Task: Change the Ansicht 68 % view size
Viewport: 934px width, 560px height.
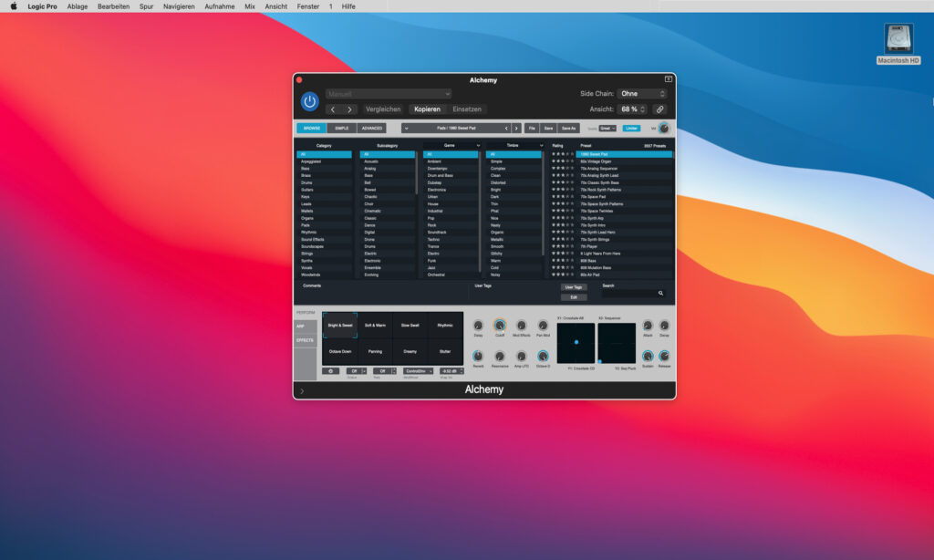Action: click(633, 109)
